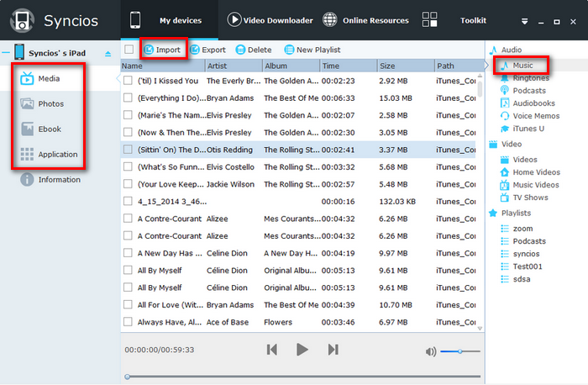The width and height of the screenshot is (588, 385).
Task: Click the Video Downloader play icon
Action: [x=234, y=19]
